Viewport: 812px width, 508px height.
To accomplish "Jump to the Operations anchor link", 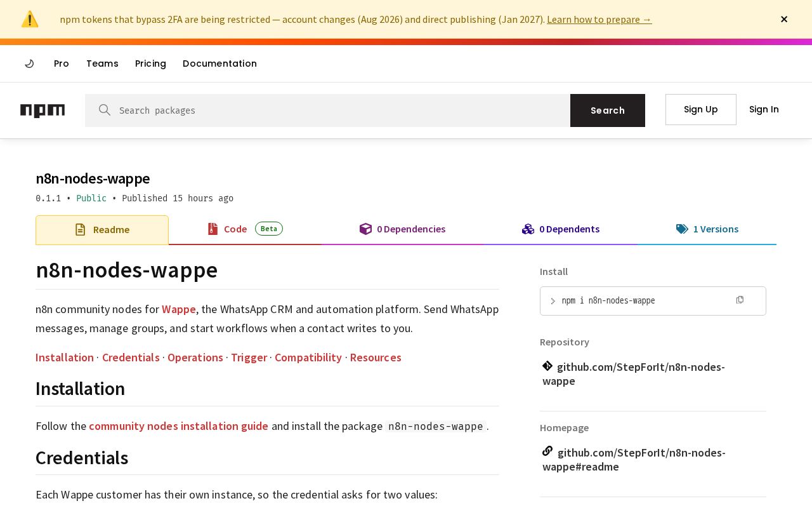I will pyautogui.click(x=195, y=358).
